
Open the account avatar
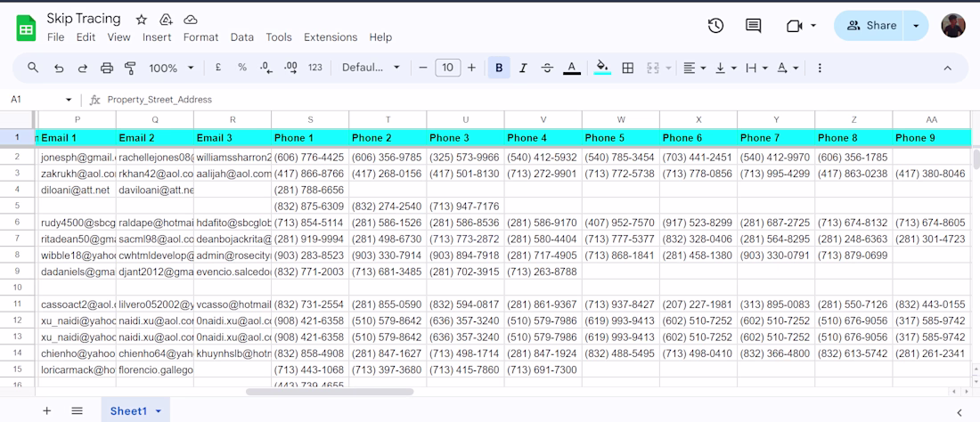click(x=953, y=26)
